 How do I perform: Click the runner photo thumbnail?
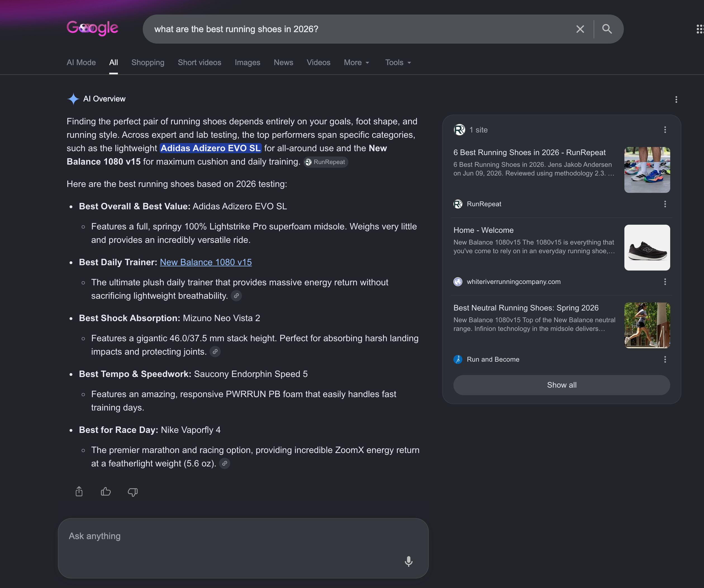coord(647,325)
